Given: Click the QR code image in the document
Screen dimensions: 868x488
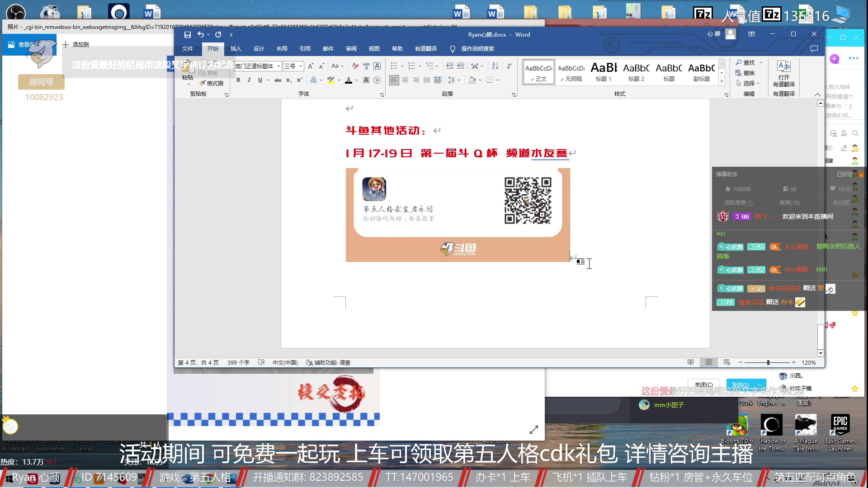Looking at the screenshot, I should tap(528, 201).
